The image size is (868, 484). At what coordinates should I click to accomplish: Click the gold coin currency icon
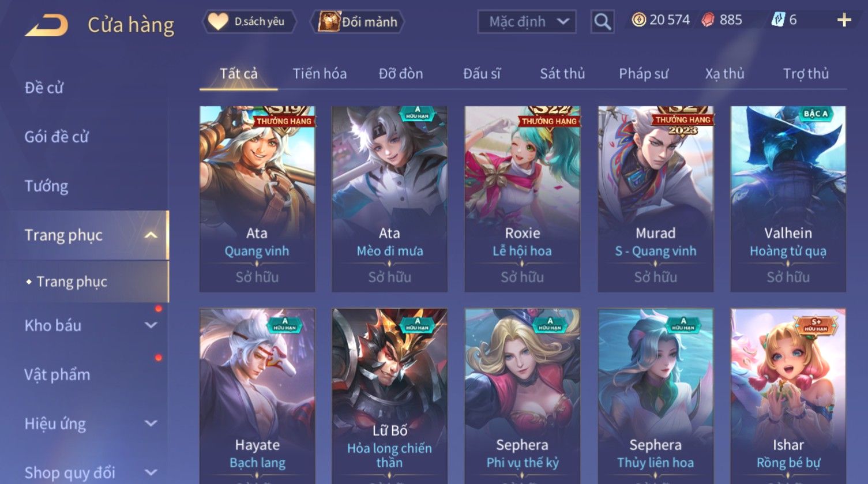point(638,20)
